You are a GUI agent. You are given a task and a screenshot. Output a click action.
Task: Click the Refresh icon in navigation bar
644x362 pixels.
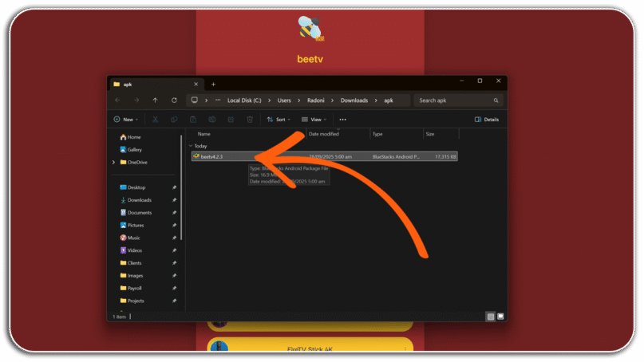174,100
